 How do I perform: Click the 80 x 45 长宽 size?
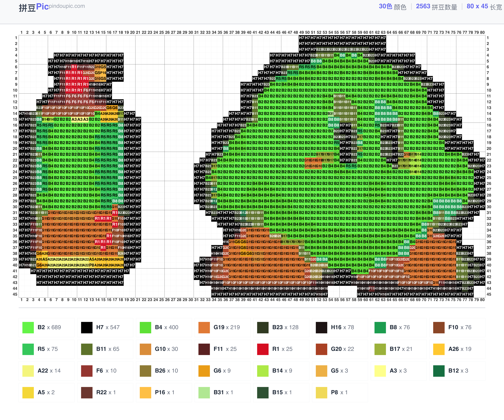484,7
